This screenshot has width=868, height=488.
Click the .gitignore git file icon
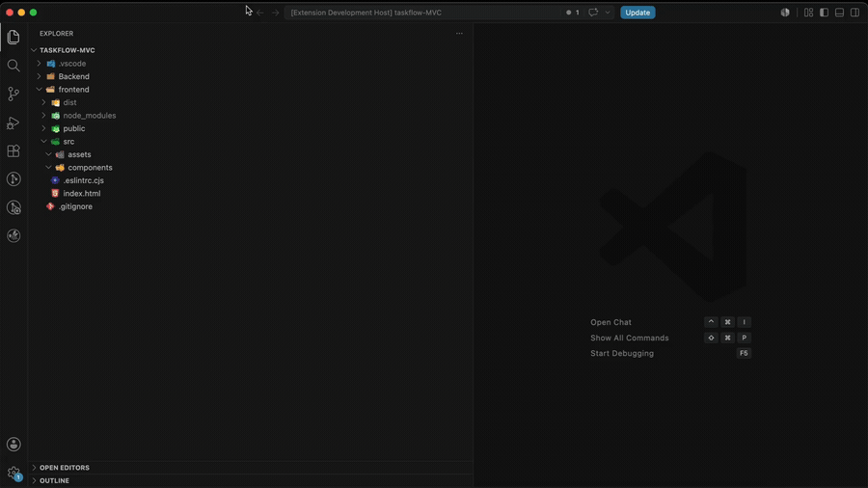[50, 206]
